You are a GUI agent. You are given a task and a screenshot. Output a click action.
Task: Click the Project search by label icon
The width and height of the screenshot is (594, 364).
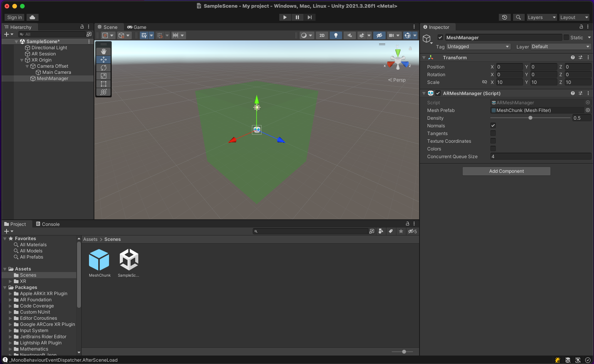(x=391, y=231)
